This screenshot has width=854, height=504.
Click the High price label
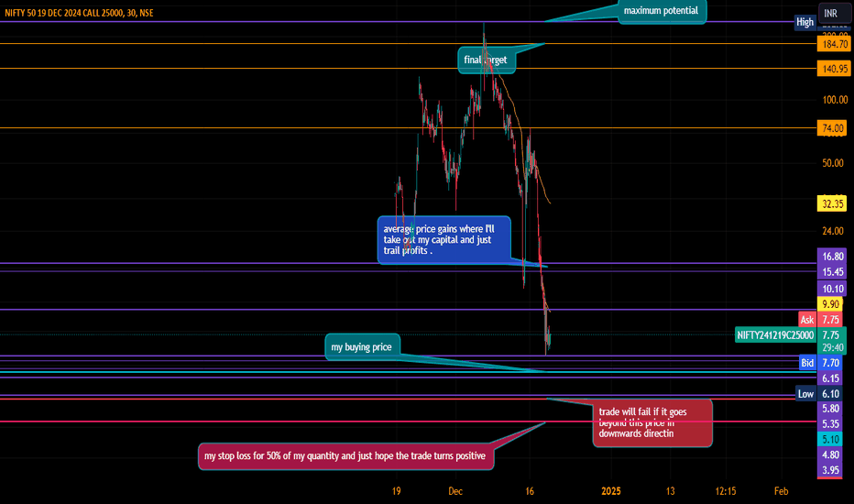805,22
